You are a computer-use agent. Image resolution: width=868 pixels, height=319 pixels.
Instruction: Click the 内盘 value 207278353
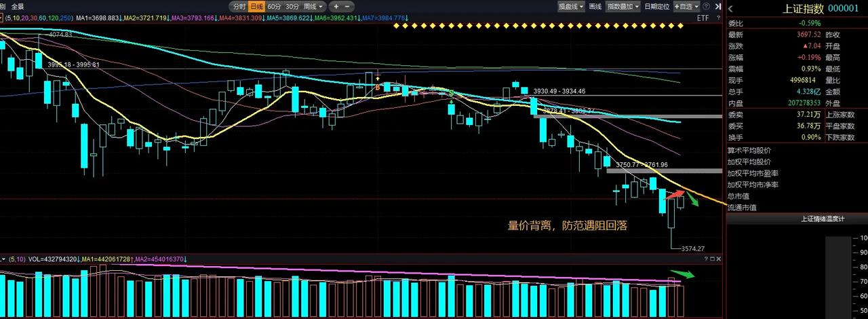[803, 103]
